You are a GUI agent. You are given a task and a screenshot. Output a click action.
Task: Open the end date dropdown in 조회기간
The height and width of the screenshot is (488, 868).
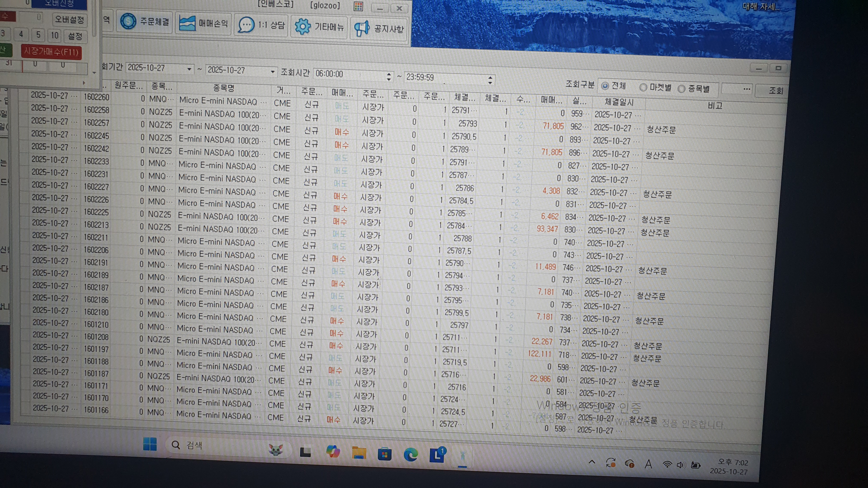pos(272,72)
